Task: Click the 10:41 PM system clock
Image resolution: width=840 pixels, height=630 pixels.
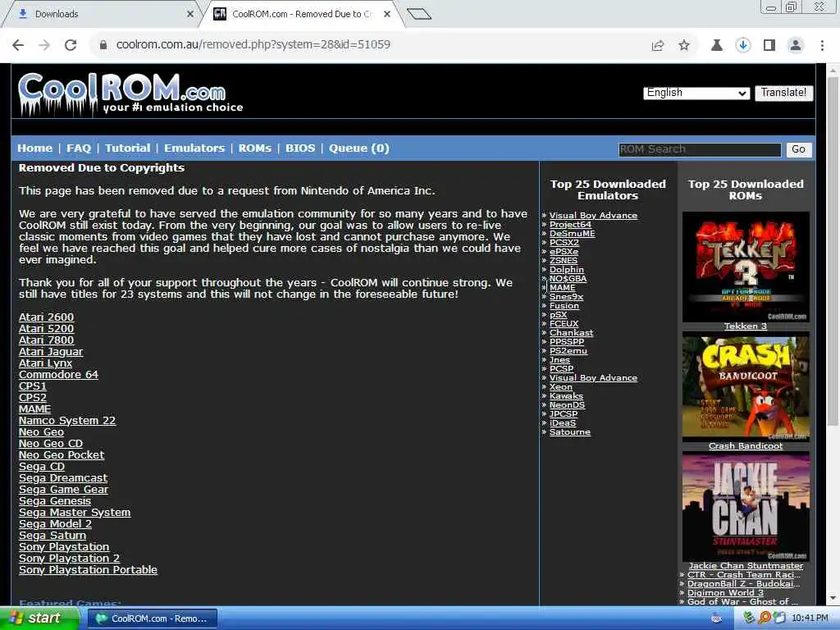Action: 810,619
